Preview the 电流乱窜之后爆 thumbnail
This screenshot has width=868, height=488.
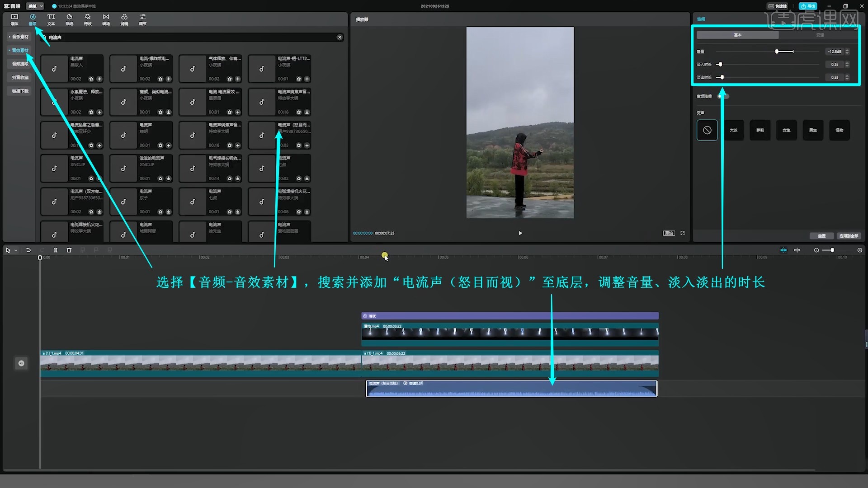[x=54, y=135]
